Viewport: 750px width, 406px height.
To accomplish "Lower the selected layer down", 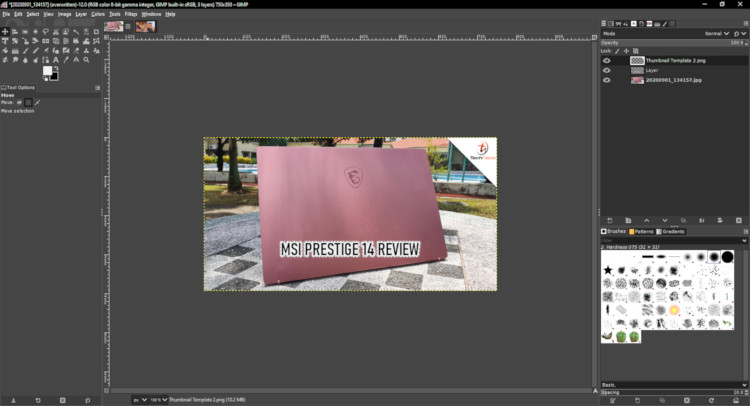I will (664, 220).
